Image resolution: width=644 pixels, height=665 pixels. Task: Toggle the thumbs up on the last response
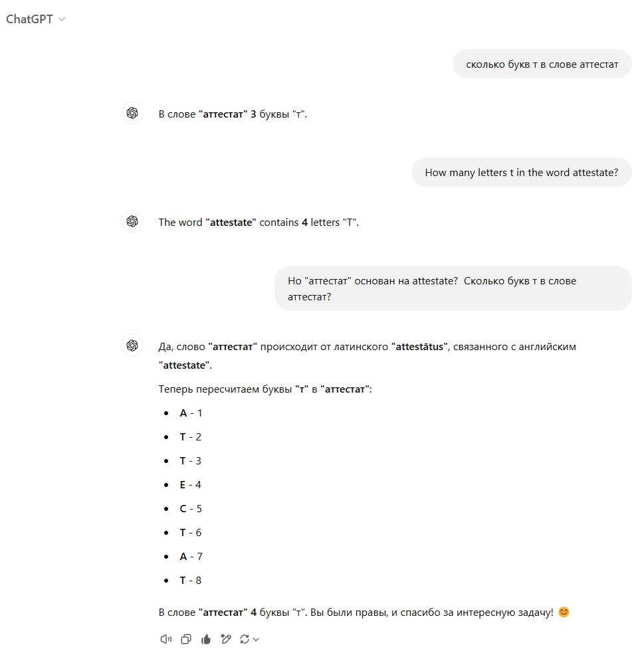pyautogui.click(x=206, y=639)
